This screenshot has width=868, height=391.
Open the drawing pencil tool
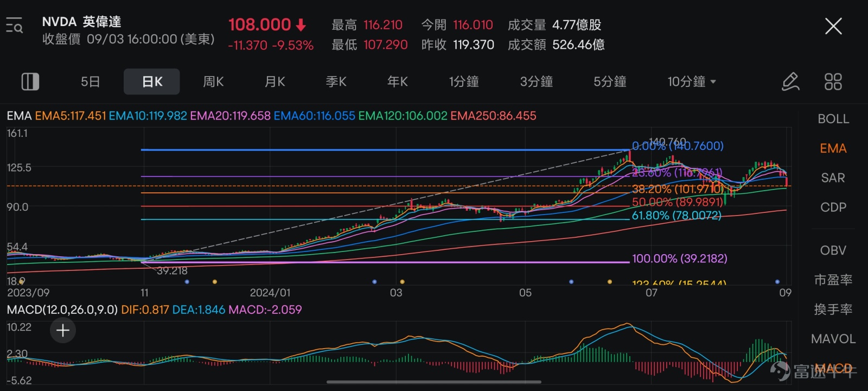coord(790,81)
